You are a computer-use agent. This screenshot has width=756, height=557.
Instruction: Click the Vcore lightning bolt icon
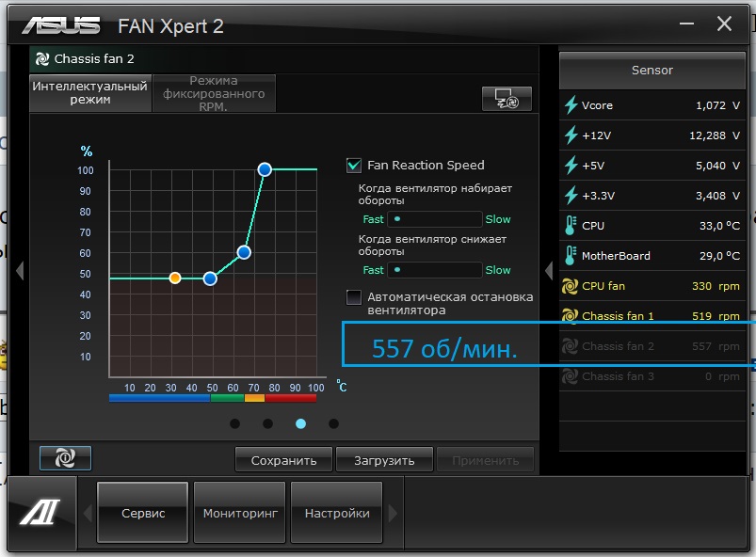pyautogui.click(x=571, y=105)
